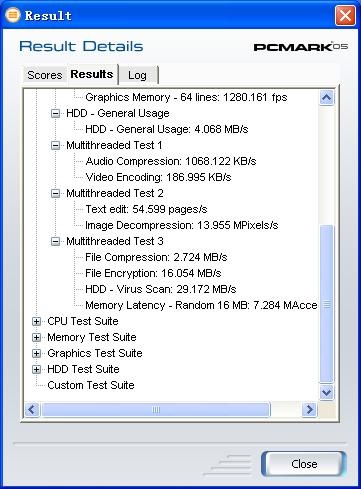Click the Close button
Image resolution: width=361 pixels, height=489 pixels.
click(304, 464)
